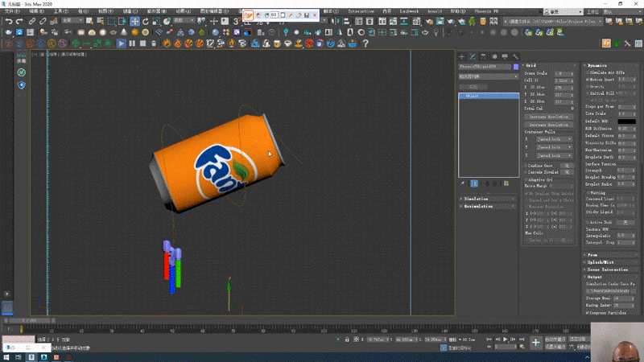Screen dimensions: 644x362
Task: Toggle the Initial Fill Up checkbox
Action: tap(588, 93)
